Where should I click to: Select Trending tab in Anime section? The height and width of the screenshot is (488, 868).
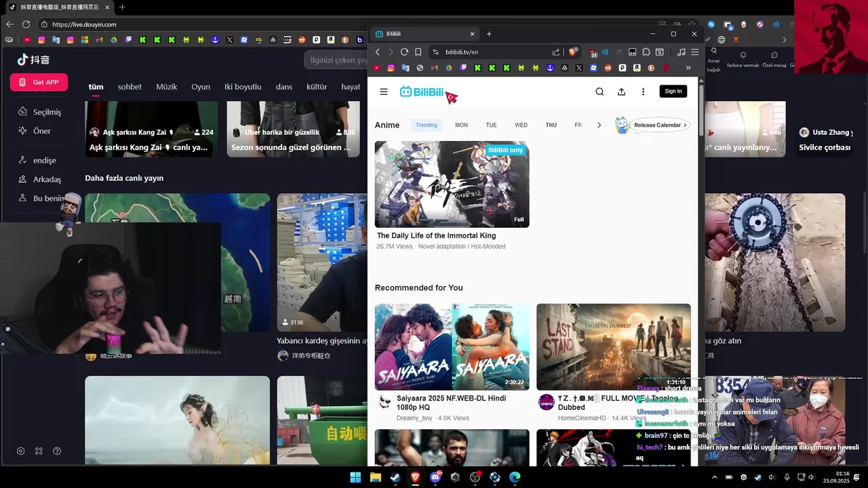tap(427, 125)
